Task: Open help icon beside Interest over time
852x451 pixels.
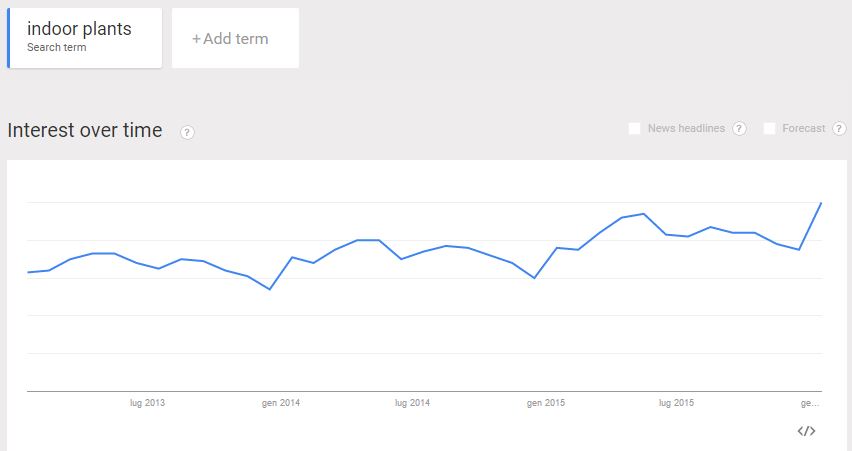Action: [187, 132]
